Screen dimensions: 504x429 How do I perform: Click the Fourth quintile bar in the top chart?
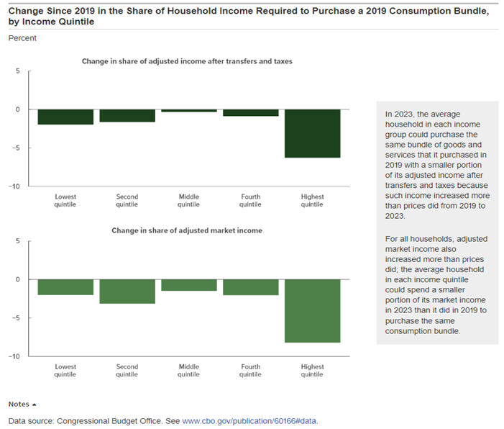pyautogui.click(x=250, y=113)
